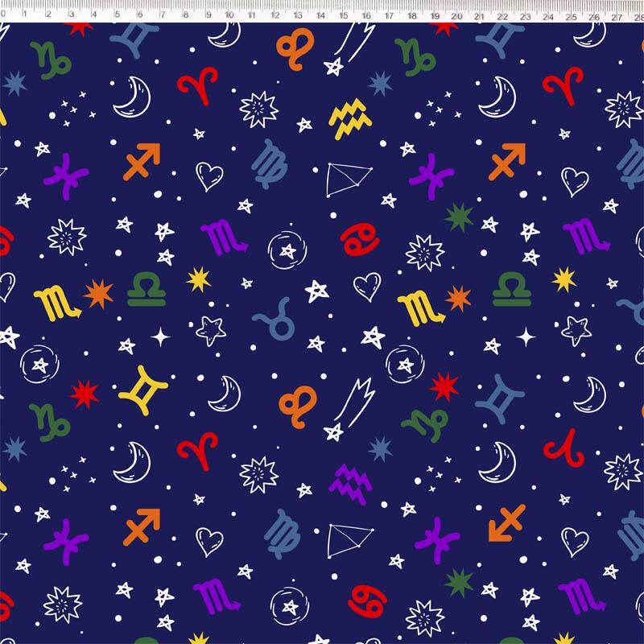Image resolution: width=644 pixels, height=644 pixels.
Task: Select the fully visible blue Taurus symbol
Action: click(274, 319)
